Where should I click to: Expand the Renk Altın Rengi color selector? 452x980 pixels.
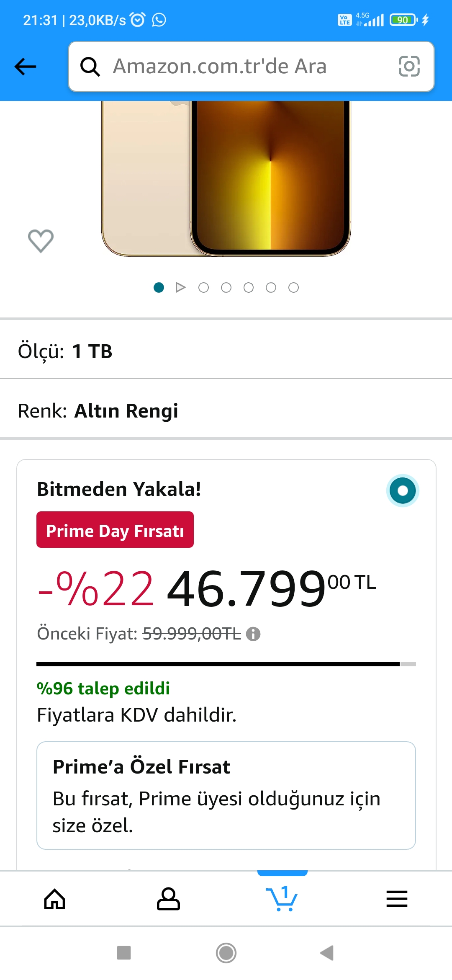(226, 410)
